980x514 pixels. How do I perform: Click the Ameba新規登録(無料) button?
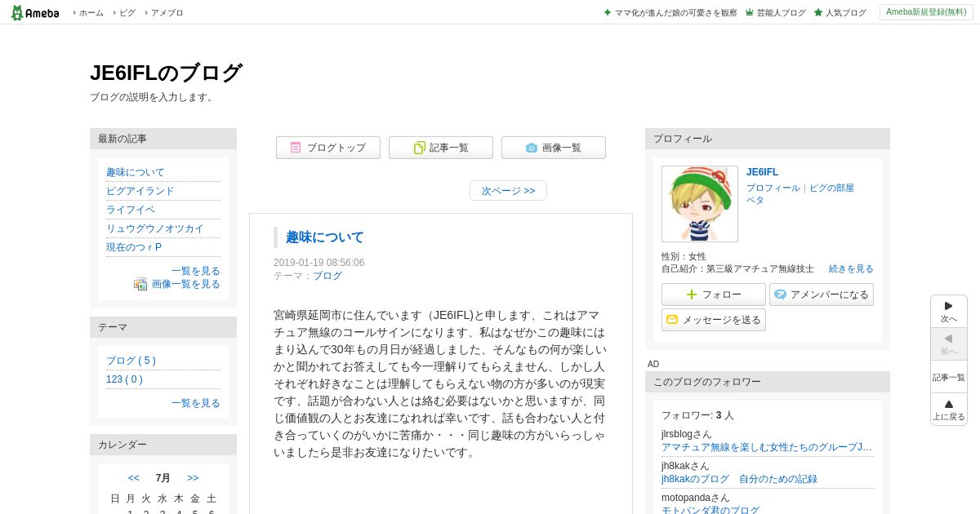tap(926, 12)
